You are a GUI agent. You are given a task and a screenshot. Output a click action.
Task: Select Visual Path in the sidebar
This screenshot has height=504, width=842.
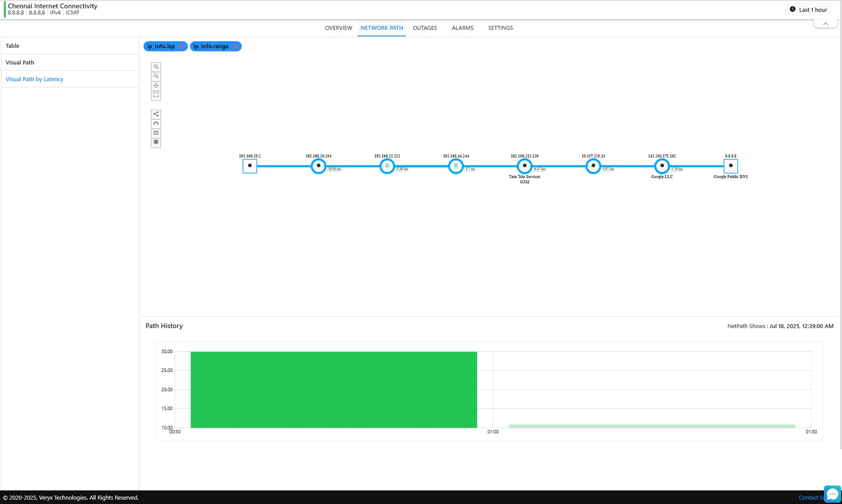tap(20, 63)
